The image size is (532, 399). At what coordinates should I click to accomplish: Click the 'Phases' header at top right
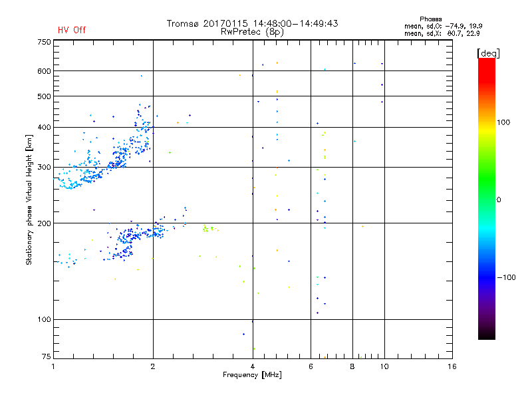[x=430, y=19]
